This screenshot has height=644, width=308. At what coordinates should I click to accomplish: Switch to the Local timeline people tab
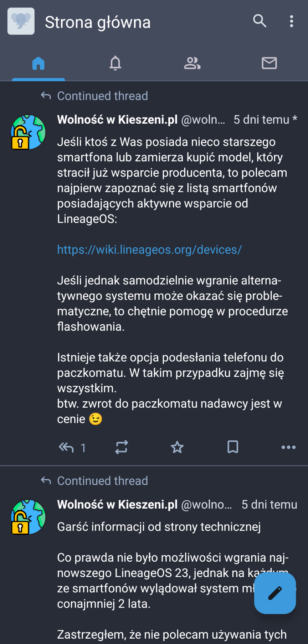192,63
